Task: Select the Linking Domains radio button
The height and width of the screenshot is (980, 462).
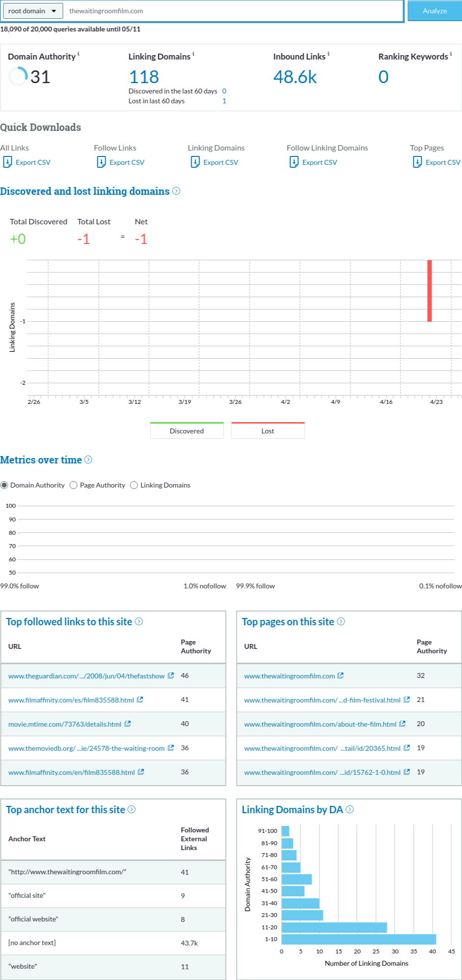Action: coord(134,485)
